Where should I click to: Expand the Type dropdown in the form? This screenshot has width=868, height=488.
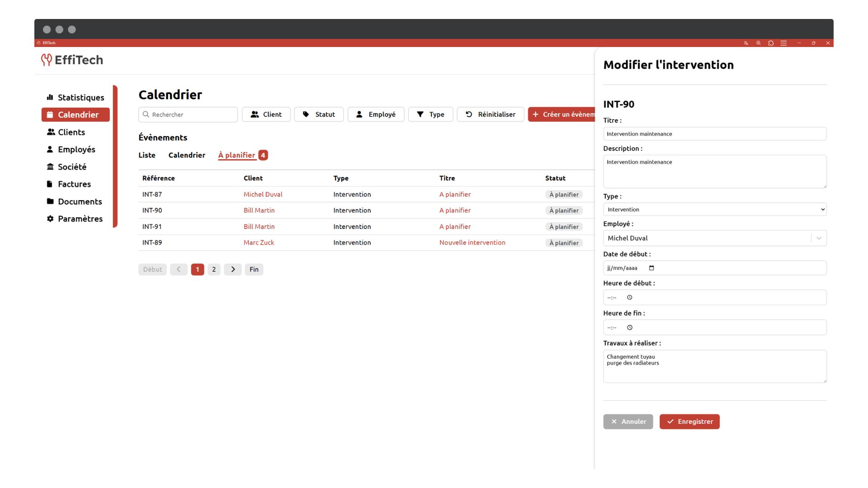click(715, 209)
